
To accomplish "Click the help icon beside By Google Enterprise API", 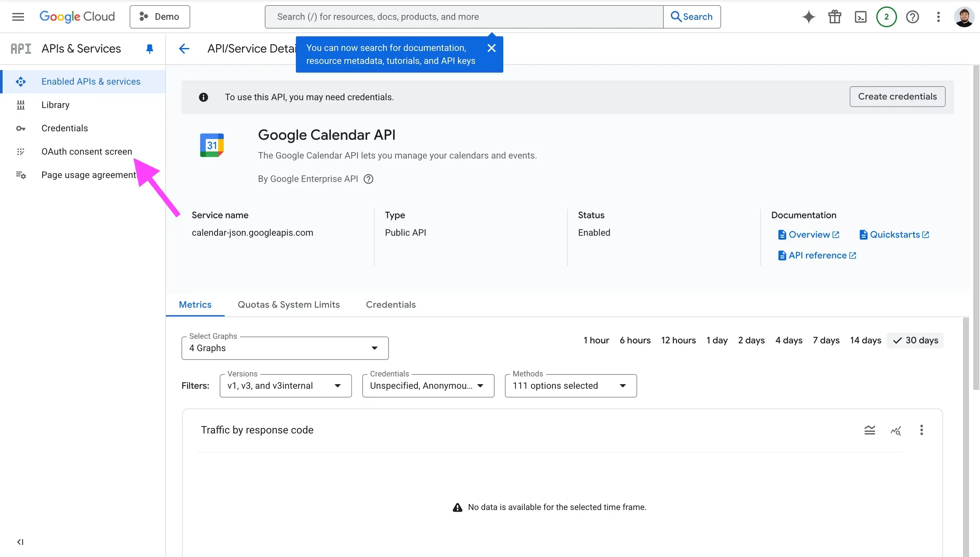I will click(368, 179).
